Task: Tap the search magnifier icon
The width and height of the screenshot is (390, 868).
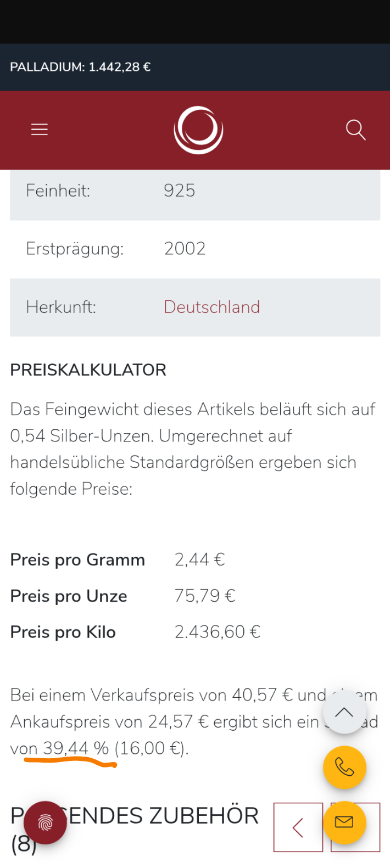Action: coord(355,130)
